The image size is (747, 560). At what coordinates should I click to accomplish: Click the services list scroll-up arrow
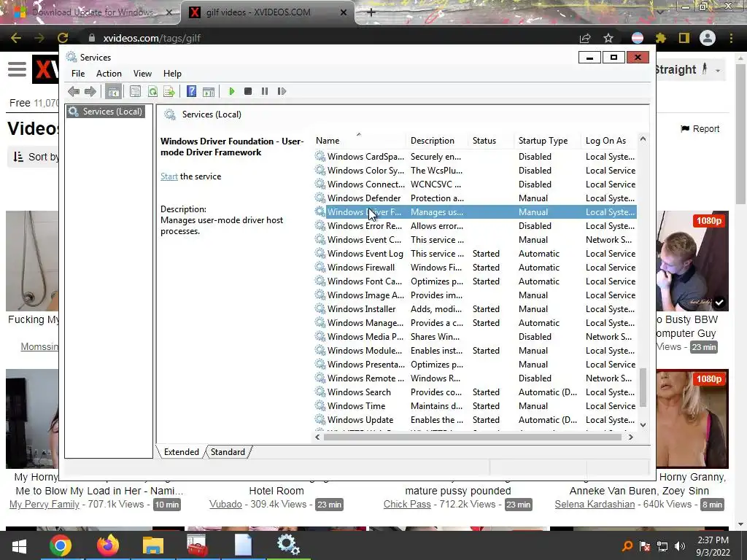(x=643, y=139)
